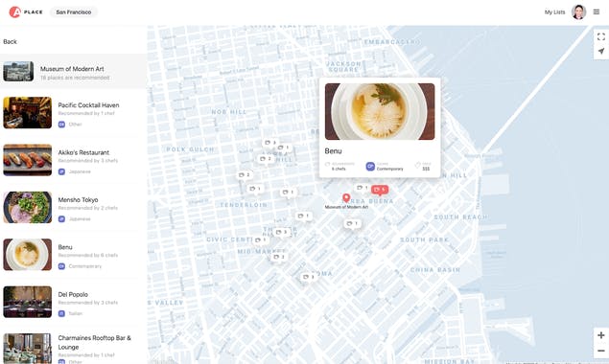The height and width of the screenshot is (364, 609).
Task: Select the Museum of Modern Art pin
Action: pyautogui.click(x=346, y=198)
